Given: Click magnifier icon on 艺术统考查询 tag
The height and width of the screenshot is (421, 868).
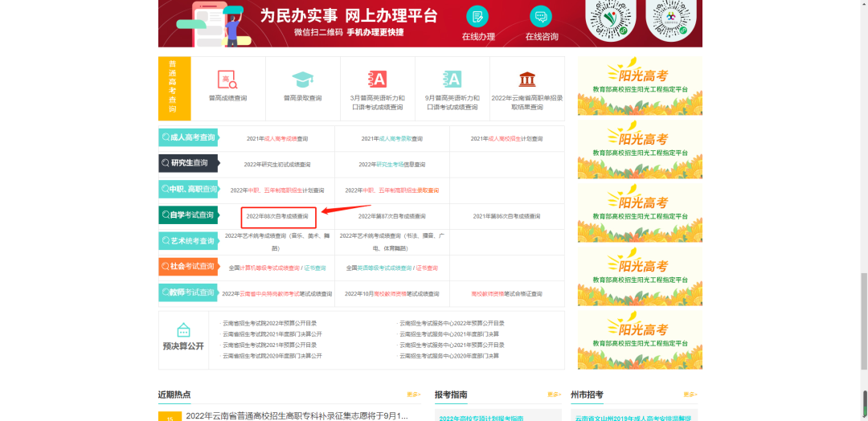Looking at the screenshot, I should pyautogui.click(x=166, y=241).
